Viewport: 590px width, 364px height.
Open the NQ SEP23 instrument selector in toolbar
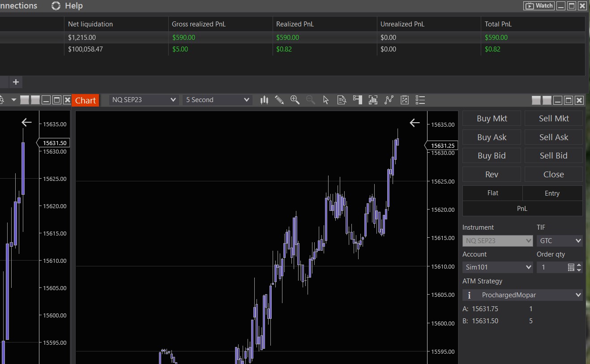(144, 100)
